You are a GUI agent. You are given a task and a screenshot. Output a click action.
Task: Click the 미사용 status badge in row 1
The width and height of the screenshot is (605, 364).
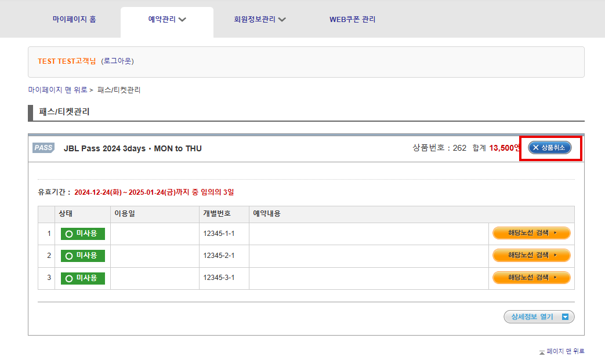point(83,234)
